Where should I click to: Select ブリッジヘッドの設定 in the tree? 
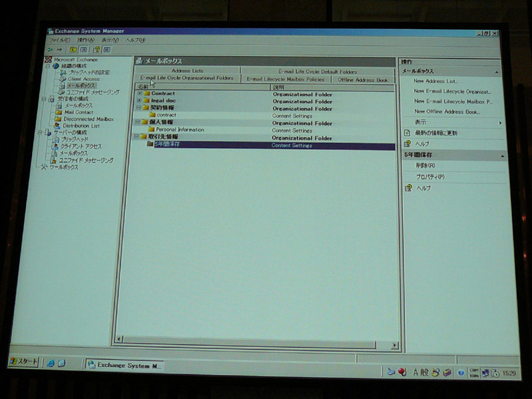click(89, 72)
